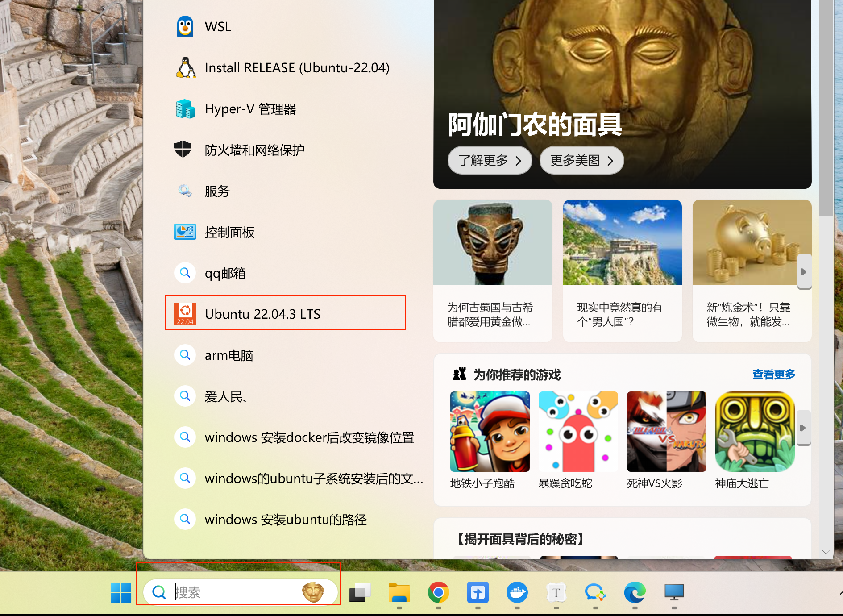The image size is (843, 616).
Task: Open the monitor icon app on taskbar
Action: pos(674,592)
